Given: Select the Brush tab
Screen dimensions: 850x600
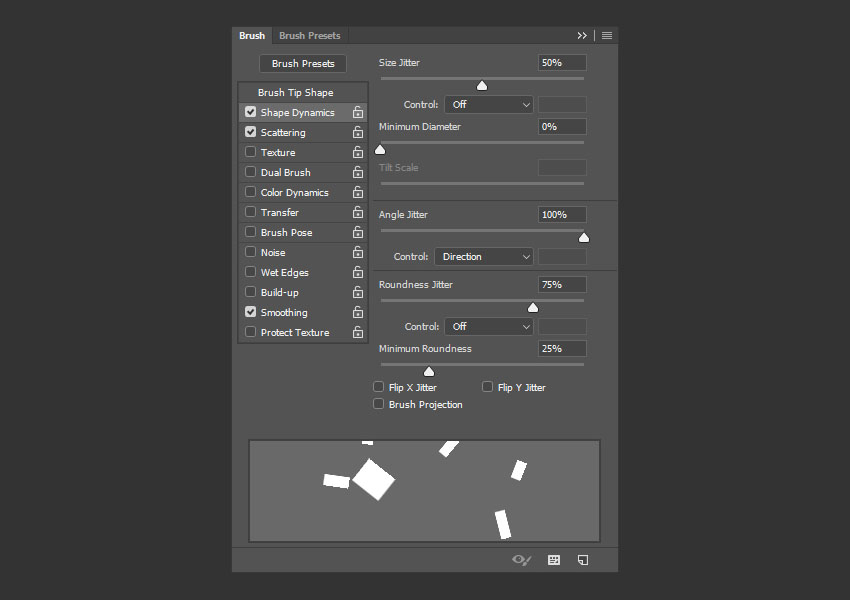Looking at the screenshot, I should pyautogui.click(x=252, y=36).
